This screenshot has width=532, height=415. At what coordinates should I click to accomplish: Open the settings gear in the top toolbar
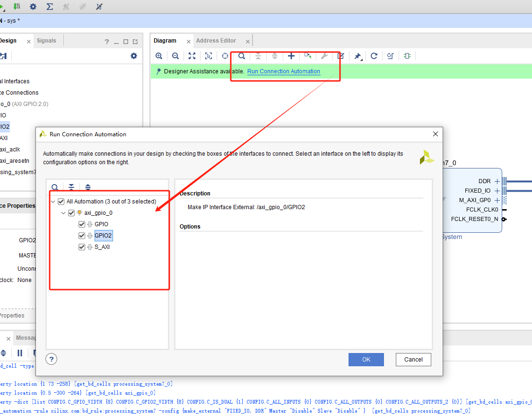click(33, 7)
